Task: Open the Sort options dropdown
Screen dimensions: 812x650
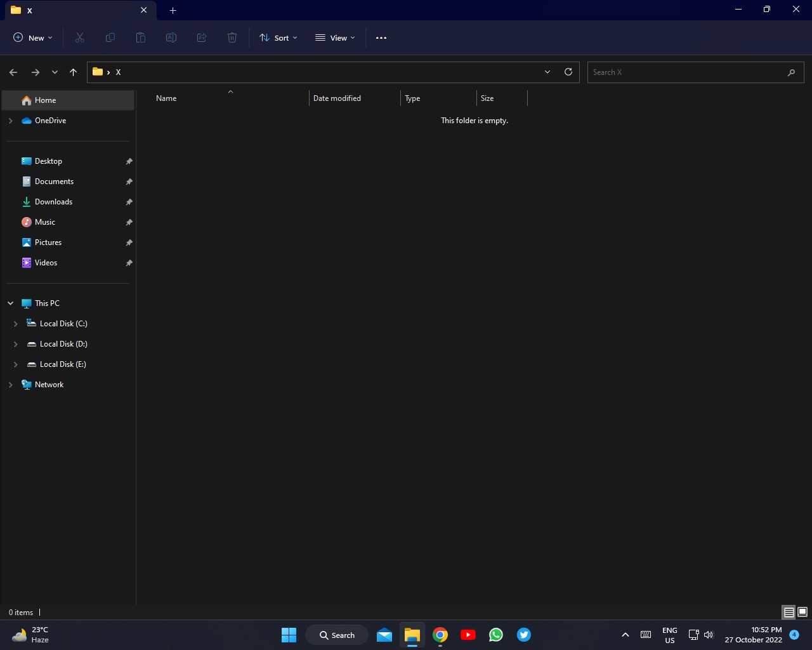Action: coord(278,38)
